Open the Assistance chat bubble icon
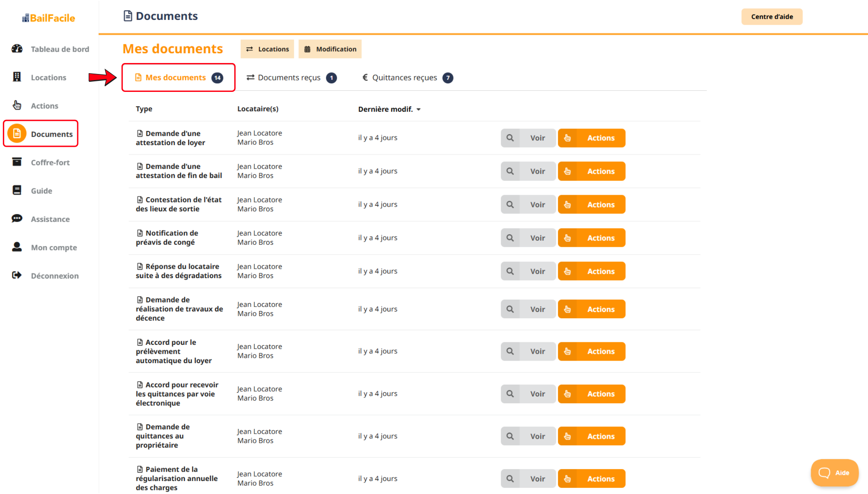This screenshot has height=494, width=868. click(x=17, y=219)
